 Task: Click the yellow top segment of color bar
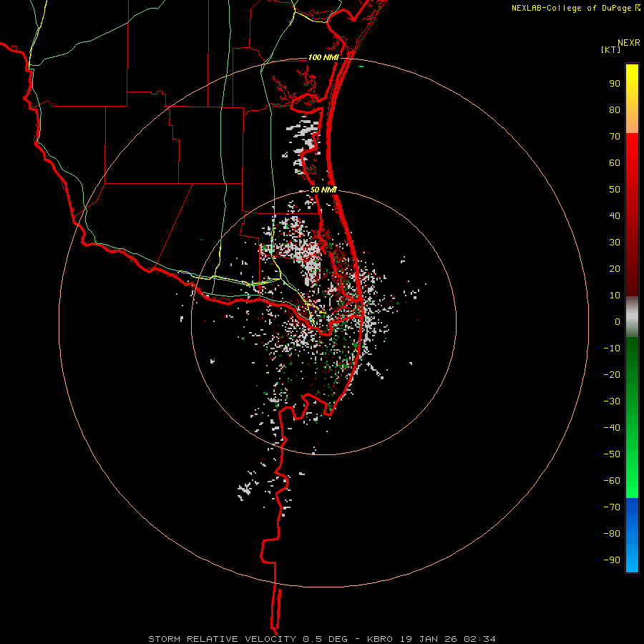(x=632, y=99)
